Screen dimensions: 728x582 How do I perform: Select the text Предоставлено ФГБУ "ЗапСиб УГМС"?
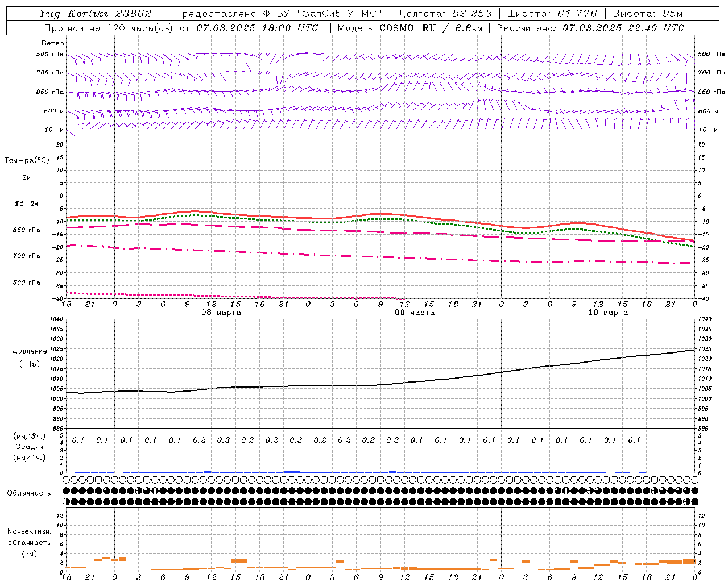(x=278, y=14)
